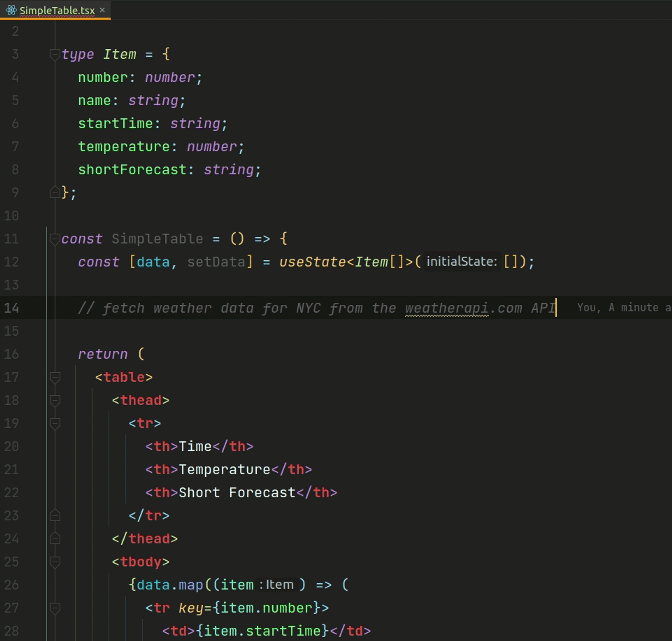This screenshot has height=641, width=672.
Task: Click the React file icon on SimpleTable.tsx tab
Action: tap(11, 10)
